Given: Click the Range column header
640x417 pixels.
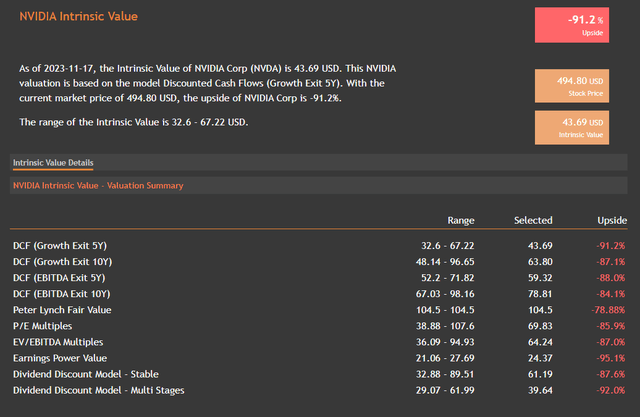Looking at the screenshot, I should (x=461, y=220).
